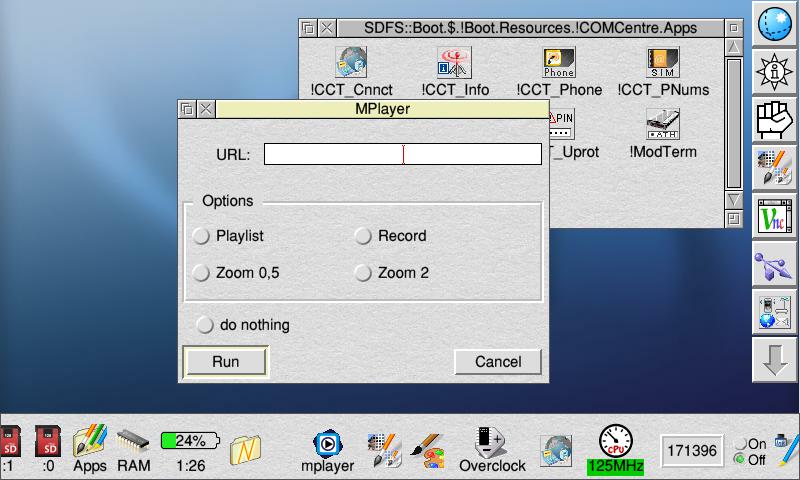Choose the Zoom 0,5 option

coord(202,272)
